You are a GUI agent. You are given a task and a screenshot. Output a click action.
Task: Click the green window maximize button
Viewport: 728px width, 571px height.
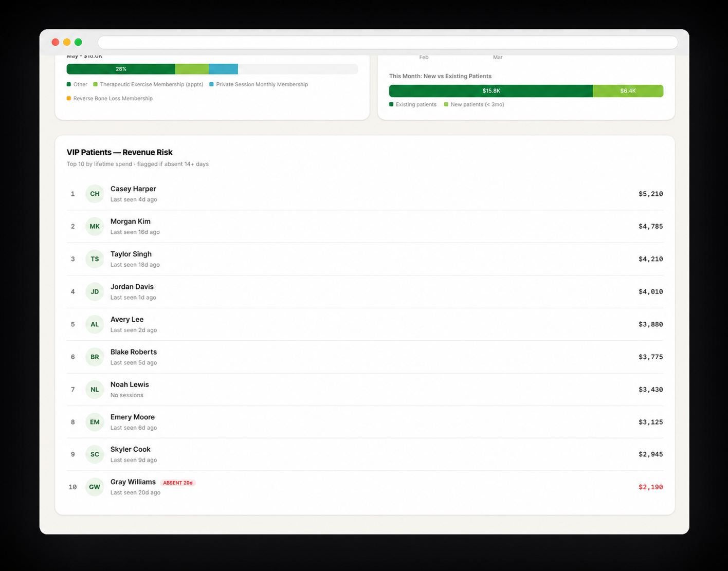(x=78, y=42)
